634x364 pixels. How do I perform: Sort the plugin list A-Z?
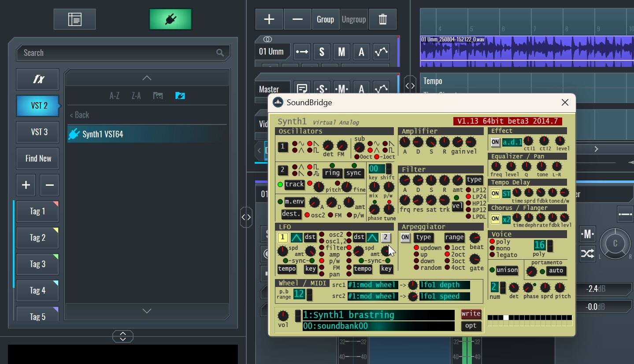(x=115, y=96)
